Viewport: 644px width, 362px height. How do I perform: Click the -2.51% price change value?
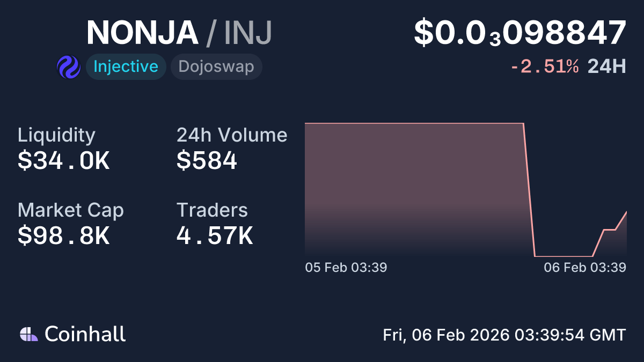click(544, 67)
